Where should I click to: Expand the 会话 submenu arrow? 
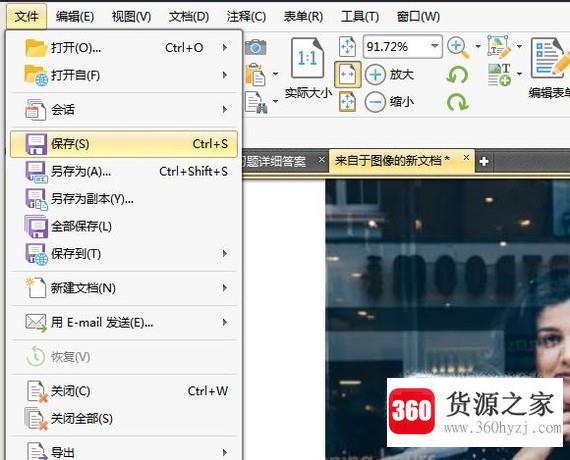[225, 109]
